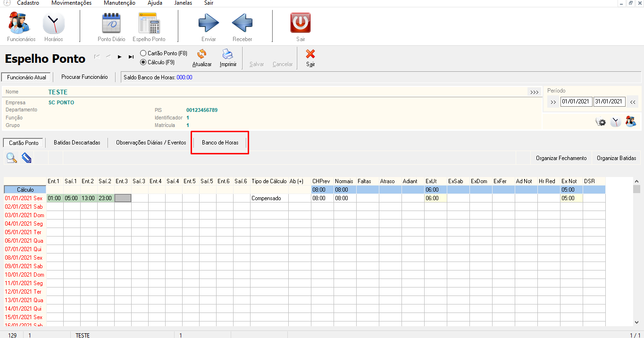644x338 pixels.
Task: Click the Ent.2 cell showing 13:00
Action: (89, 198)
